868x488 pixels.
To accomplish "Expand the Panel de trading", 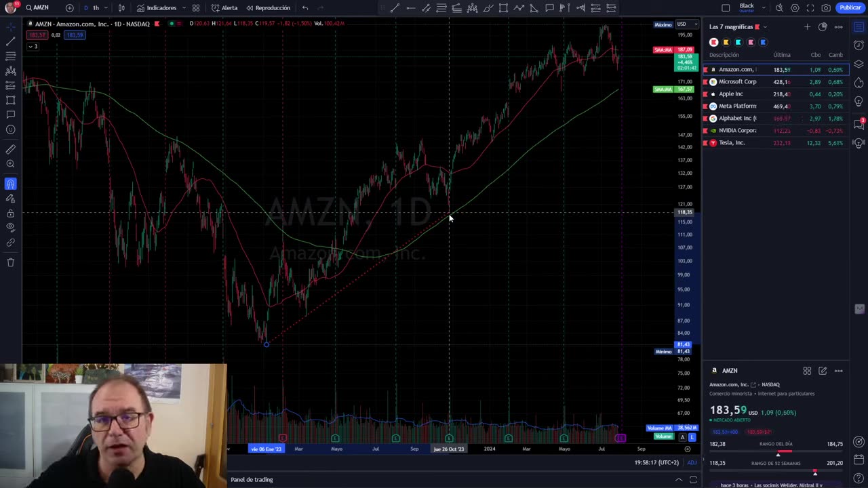I will pos(252,479).
